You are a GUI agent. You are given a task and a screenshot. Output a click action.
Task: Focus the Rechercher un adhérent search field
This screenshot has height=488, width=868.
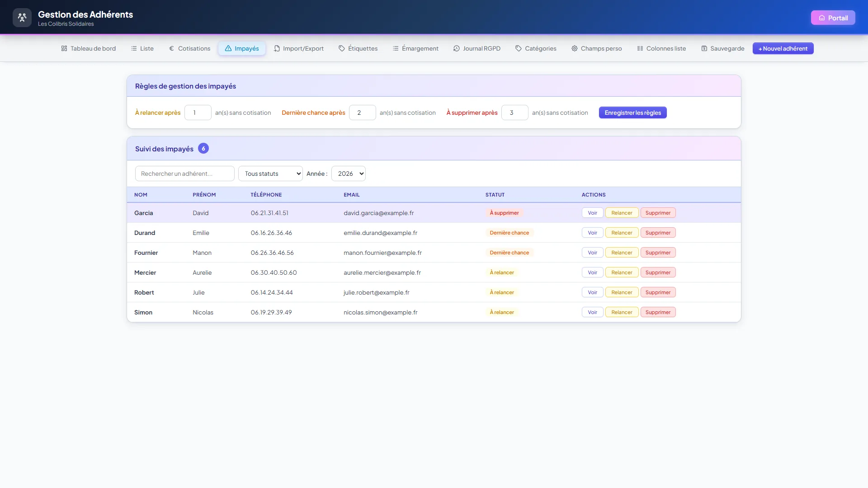click(x=185, y=174)
